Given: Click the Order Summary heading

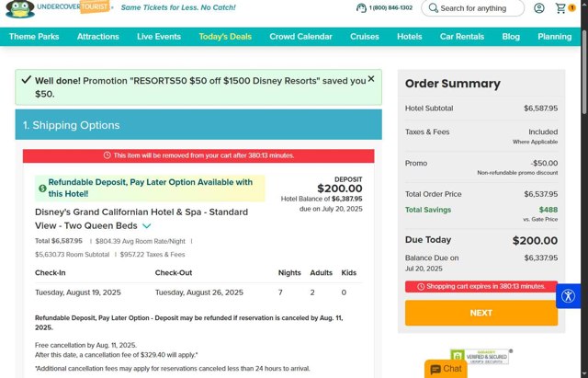Looking at the screenshot, I should pos(453,84).
